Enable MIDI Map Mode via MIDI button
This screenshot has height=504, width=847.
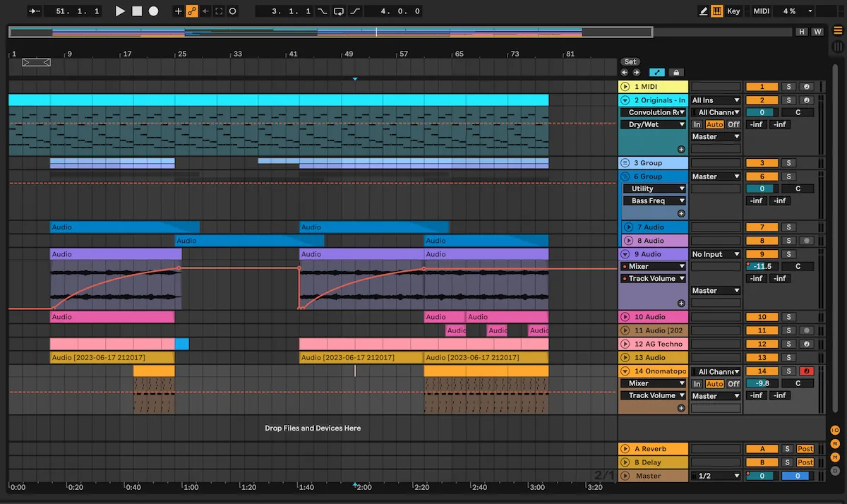tap(762, 11)
